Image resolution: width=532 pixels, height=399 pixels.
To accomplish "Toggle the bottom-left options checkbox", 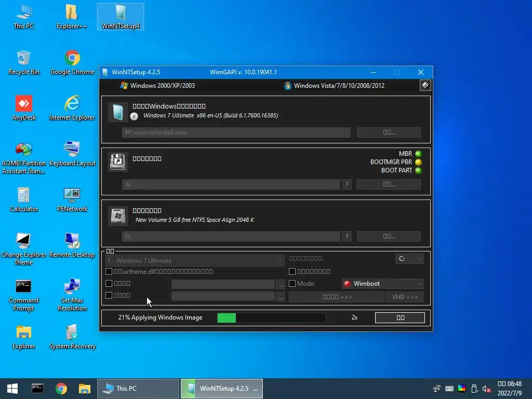I will click(109, 295).
